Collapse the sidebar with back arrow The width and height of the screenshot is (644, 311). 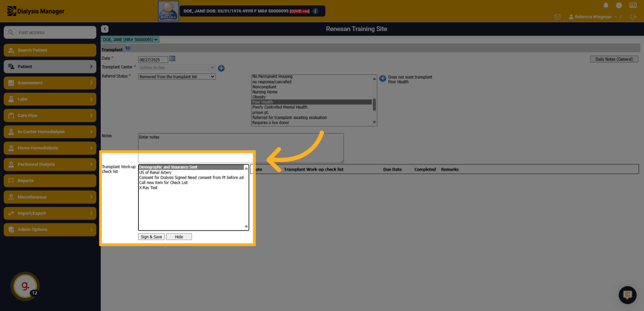pos(105,29)
